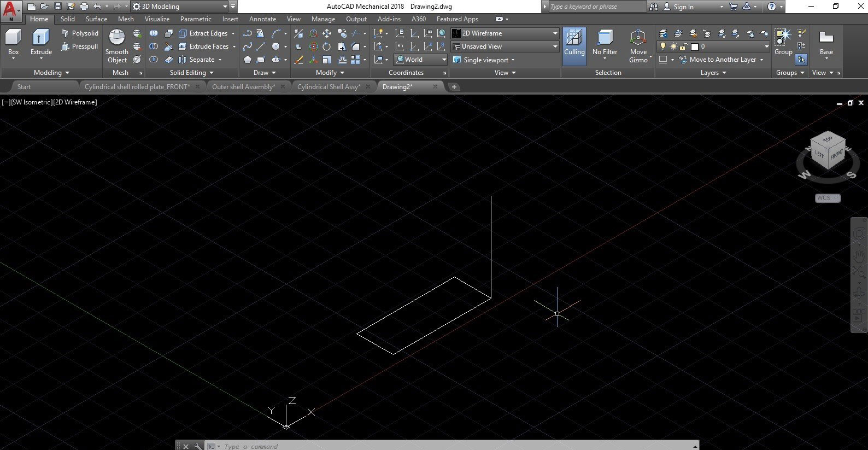Viewport: 868px width, 450px height.
Task: Click the Sign In button
Action: click(x=683, y=7)
